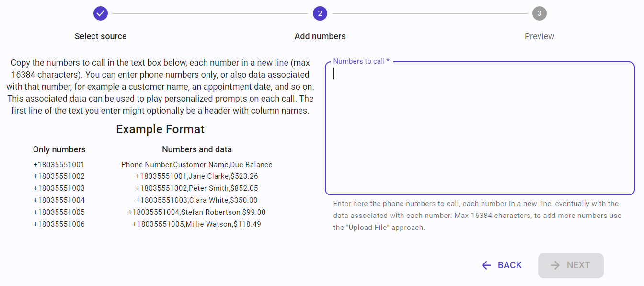Screen dimensions: 644x286
Task: Click +18035551004 in Only numbers list
Action: click(59, 200)
